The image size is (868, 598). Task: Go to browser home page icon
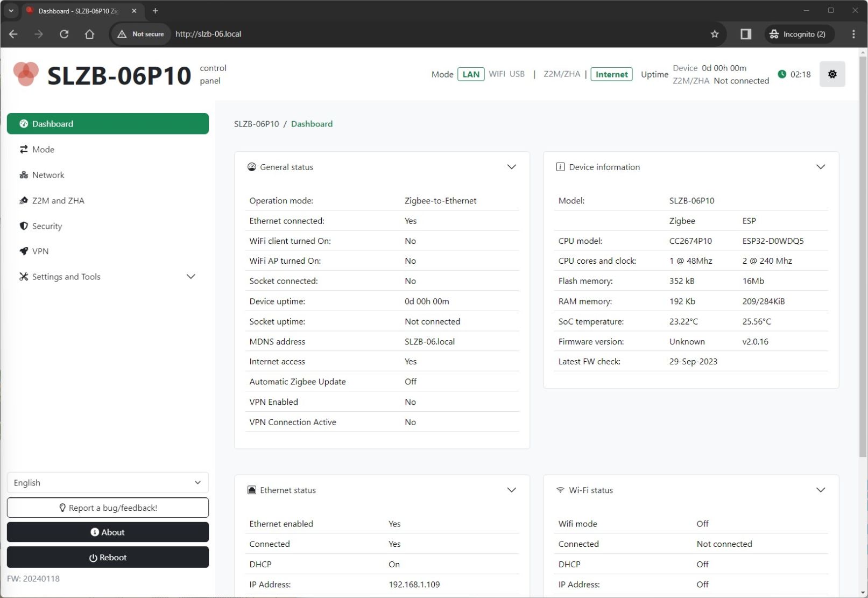point(89,34)
